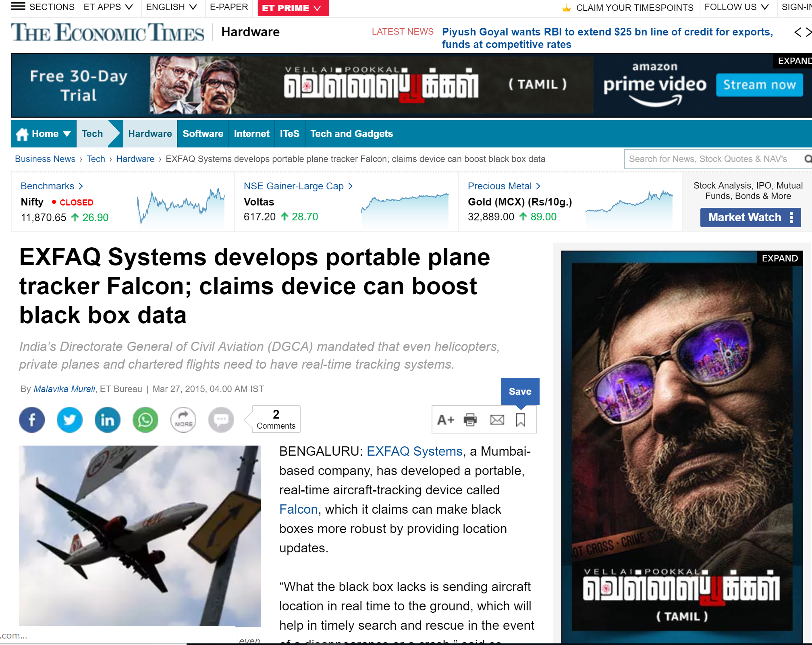This screenshot has width=812, height=645.
Task: Click the Home house icon
Action: point(22,134)
